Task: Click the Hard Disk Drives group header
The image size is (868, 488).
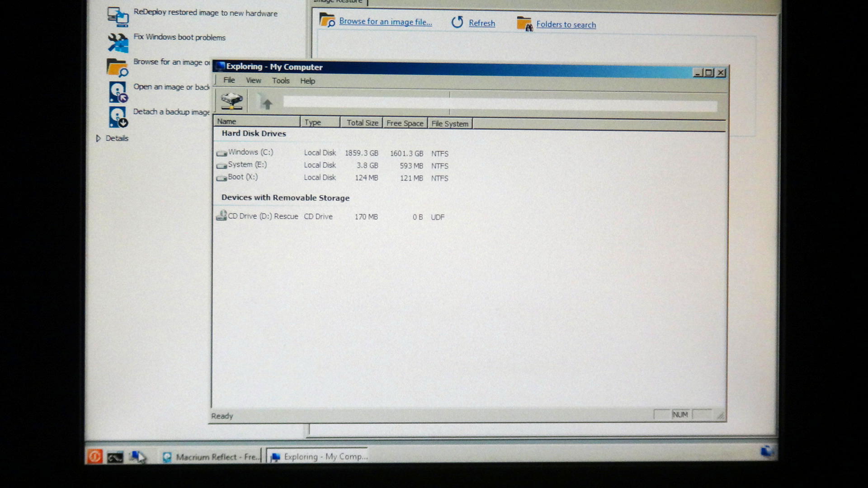Action: pyautogui.click(x=254, y=133)
